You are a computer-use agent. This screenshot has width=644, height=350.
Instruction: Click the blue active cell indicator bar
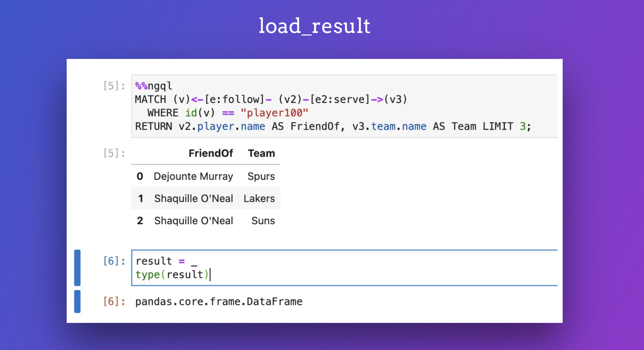(77, 268)
